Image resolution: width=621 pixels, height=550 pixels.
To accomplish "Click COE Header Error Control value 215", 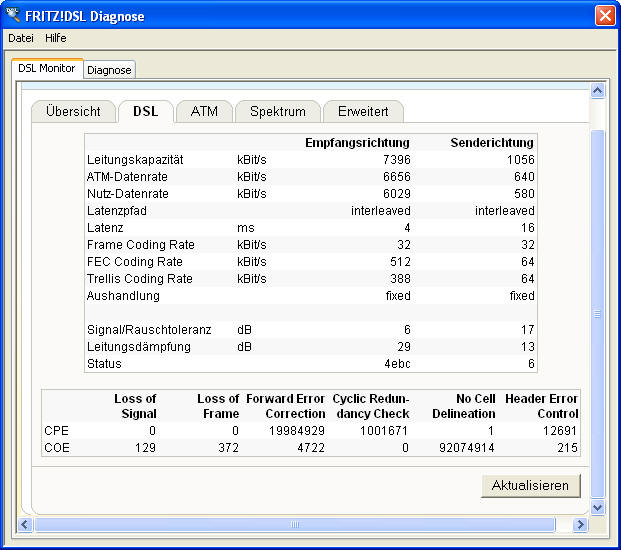I will (568, 448).
